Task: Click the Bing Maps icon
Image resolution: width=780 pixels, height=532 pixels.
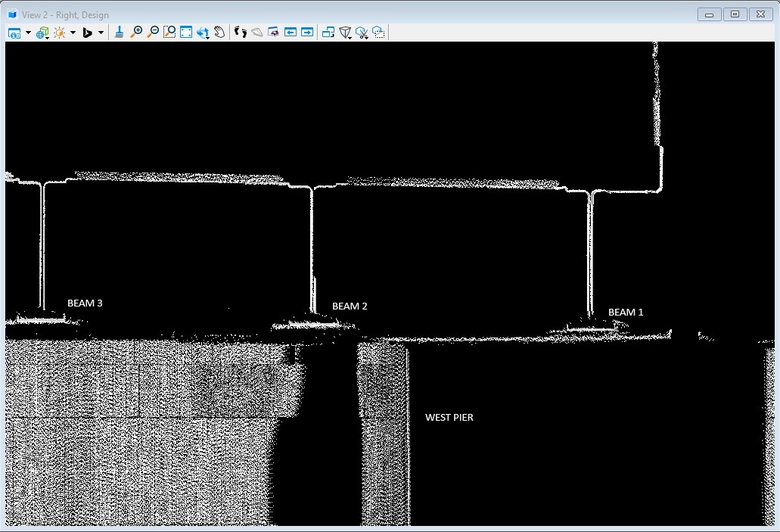Action: (x=87, y=33)
